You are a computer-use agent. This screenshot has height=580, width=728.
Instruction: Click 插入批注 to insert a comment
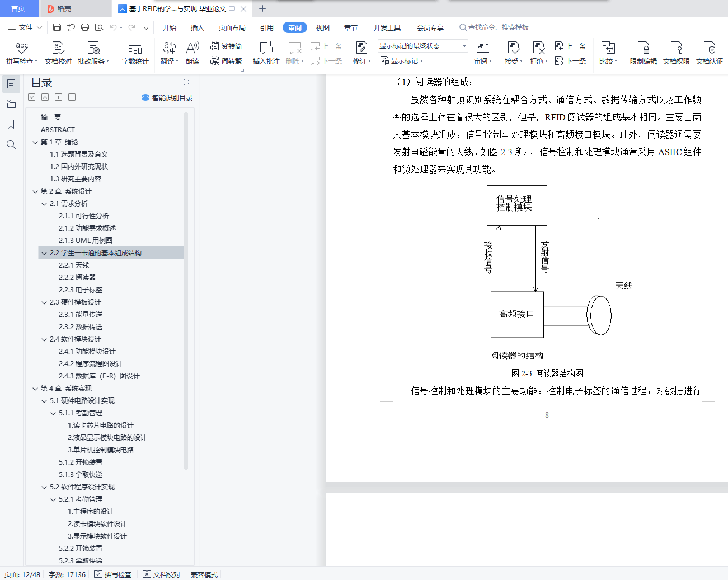pos(266,53)
